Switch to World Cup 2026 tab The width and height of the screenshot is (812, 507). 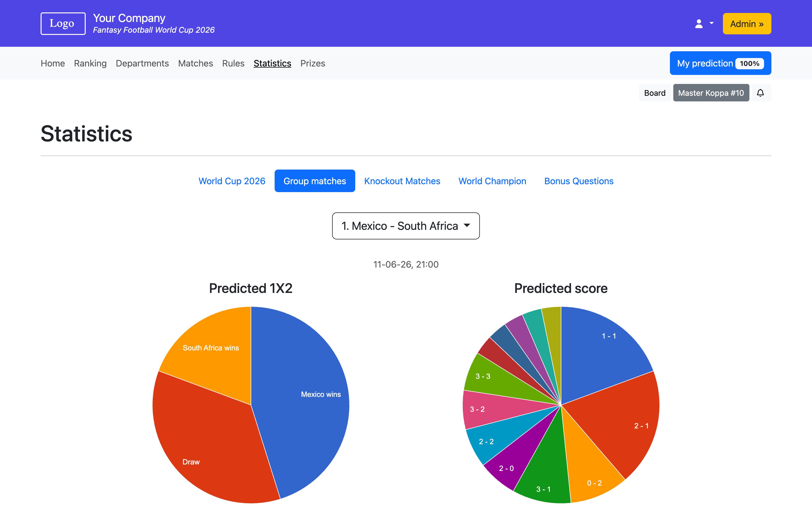[x=232, y=181]
